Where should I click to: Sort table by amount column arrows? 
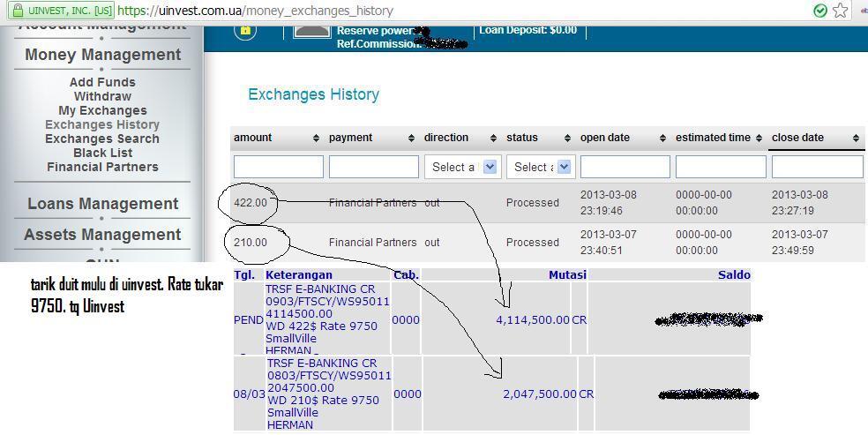tap(316, 139)
